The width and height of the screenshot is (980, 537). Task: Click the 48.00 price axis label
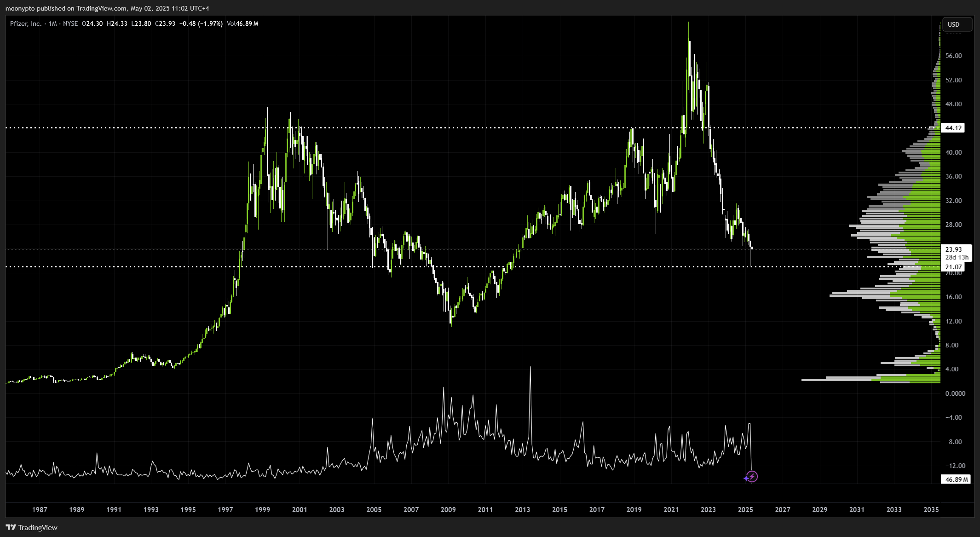pos(954,104)
